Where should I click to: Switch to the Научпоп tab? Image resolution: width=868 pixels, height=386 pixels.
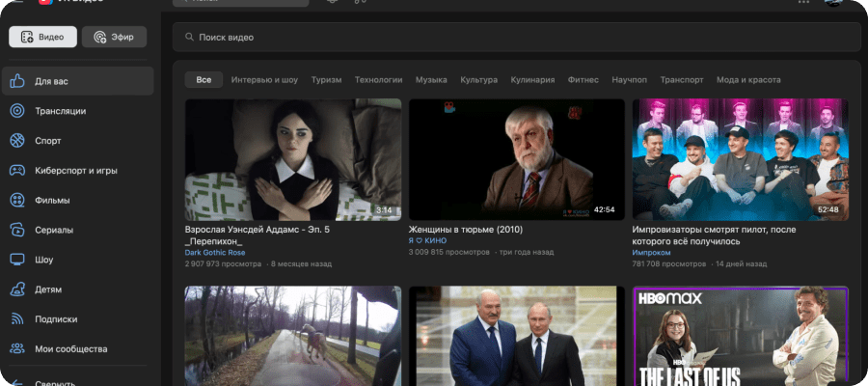pos(630,80)
